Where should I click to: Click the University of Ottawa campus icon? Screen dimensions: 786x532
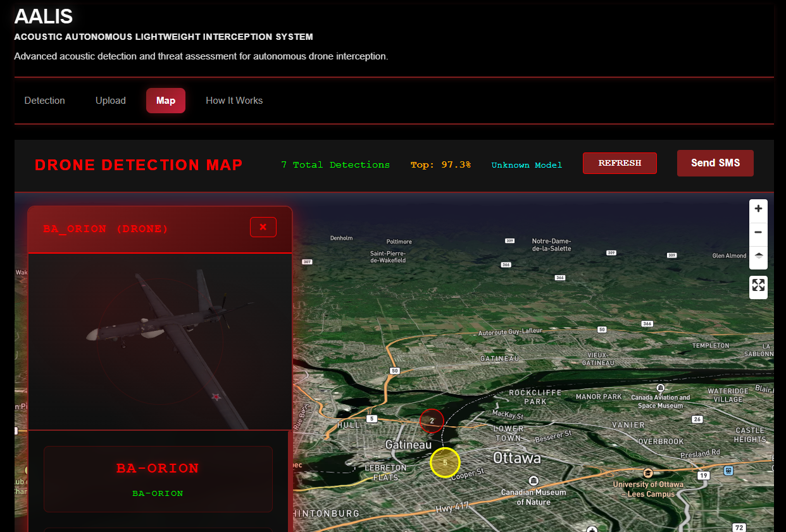(x=647, y=473)
